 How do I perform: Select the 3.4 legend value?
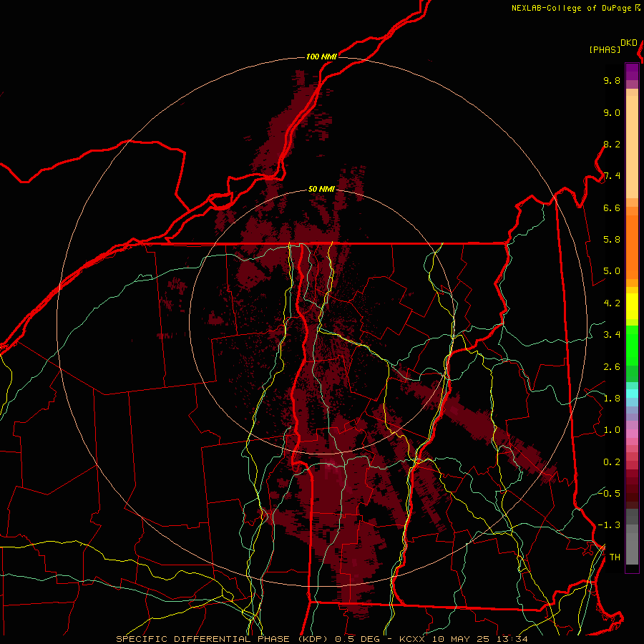[x=612, y=335]
